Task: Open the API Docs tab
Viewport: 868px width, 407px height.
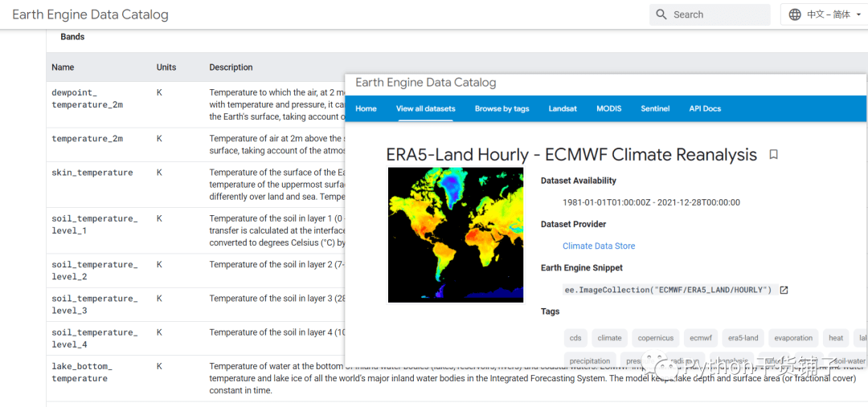Action: point(705,108)
